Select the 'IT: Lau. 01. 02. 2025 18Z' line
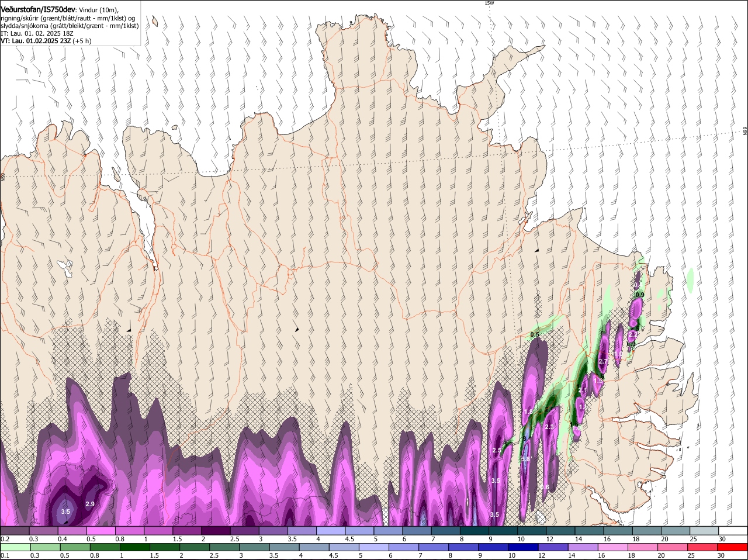The image size is (748, 560). click(x=36, y=33)
